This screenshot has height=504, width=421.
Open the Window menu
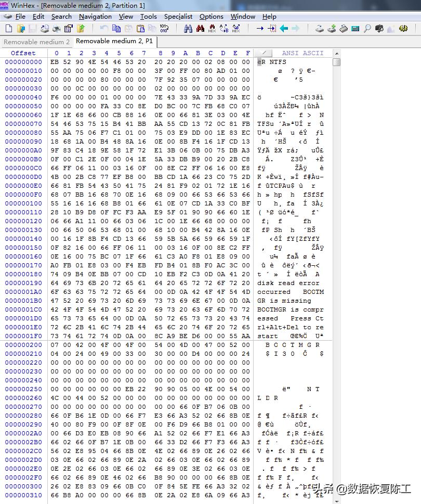[x=243, y=17]
